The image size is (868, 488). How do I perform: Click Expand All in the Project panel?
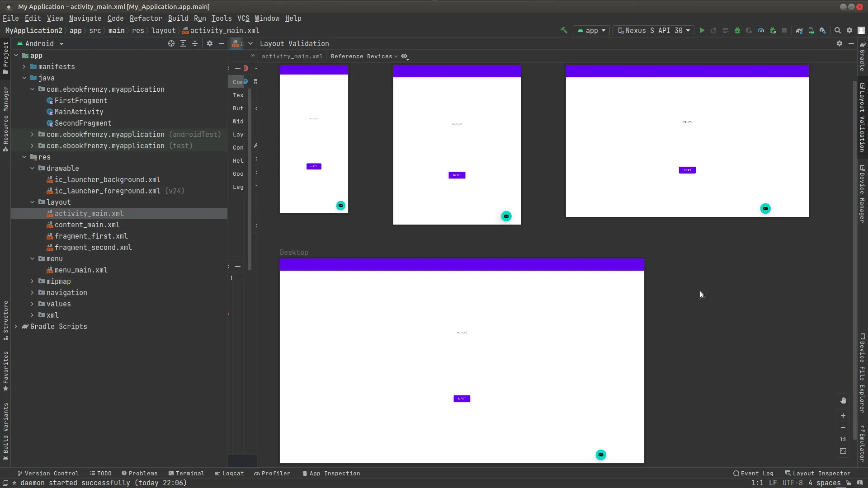click(183, 43)
